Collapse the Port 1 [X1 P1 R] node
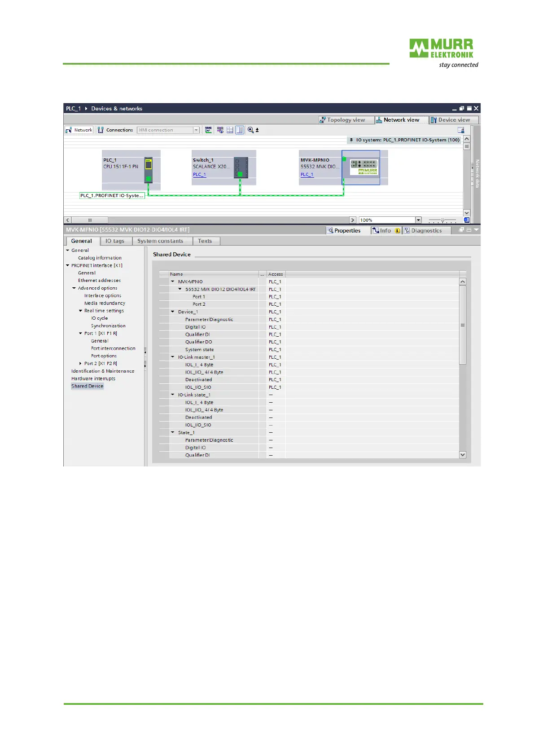Viewport: 534px width, 756px height. coord(81,334)
